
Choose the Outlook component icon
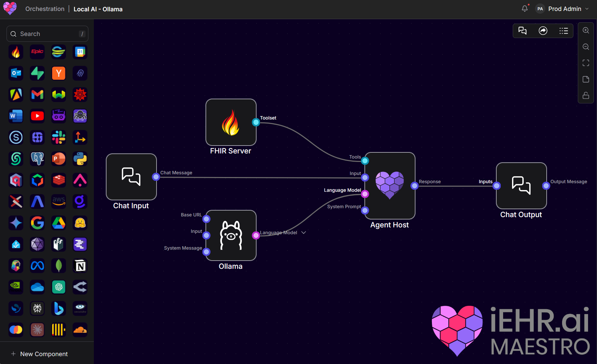point(16,73)
